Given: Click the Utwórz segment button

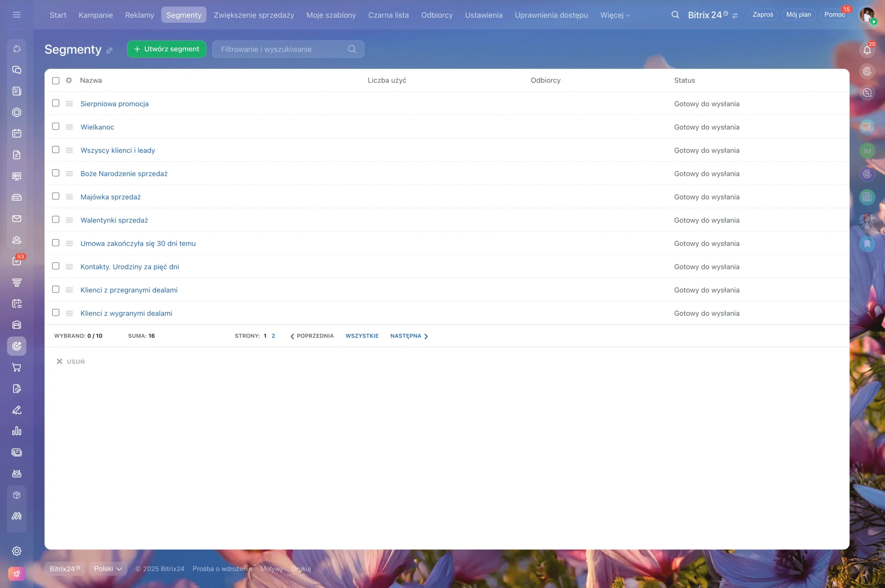Looking at the screenshot, I should (167, 49).
